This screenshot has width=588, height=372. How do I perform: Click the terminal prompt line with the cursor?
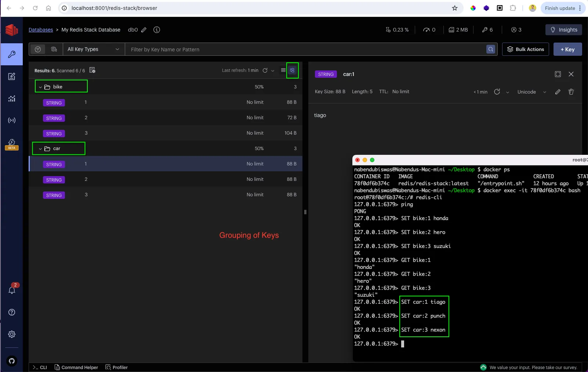tap(379, 344)
